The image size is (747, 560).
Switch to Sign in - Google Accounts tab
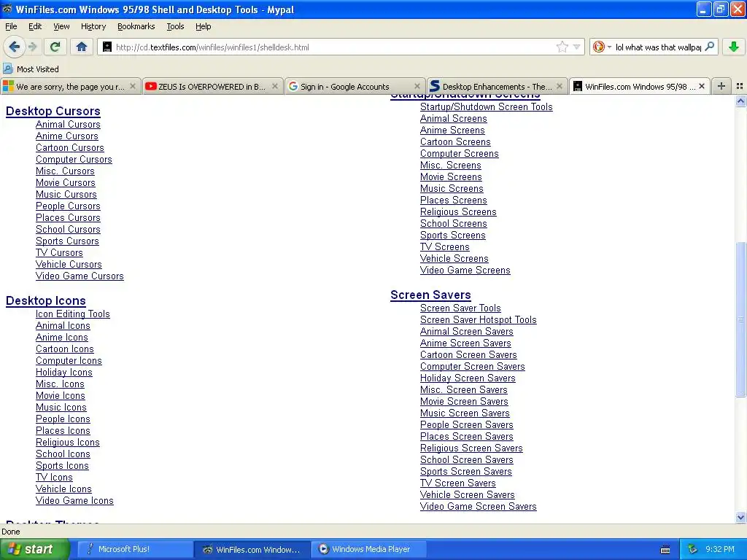click(x=355, y=86)
